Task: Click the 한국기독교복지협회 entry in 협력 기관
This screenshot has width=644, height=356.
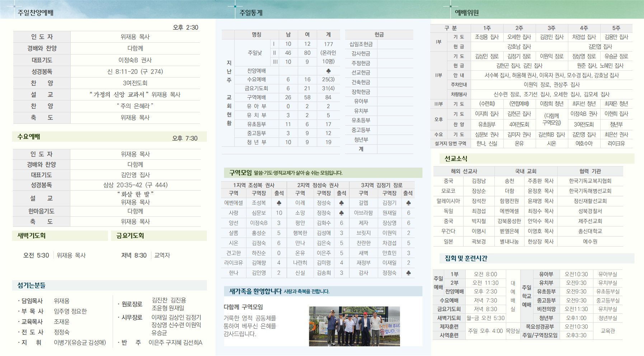Action: [x=590, y=181]
